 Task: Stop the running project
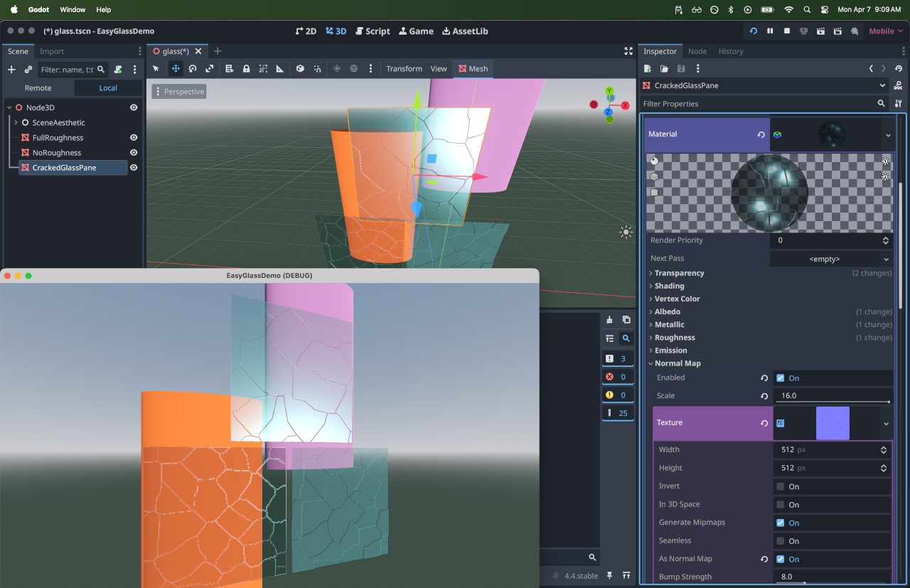787,31
